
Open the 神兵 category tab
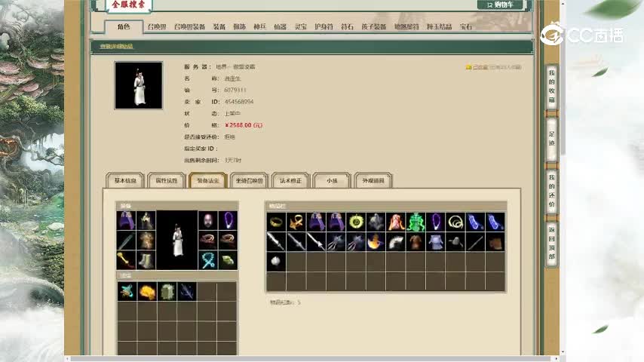pyautogui.click(x=259, y=26)
